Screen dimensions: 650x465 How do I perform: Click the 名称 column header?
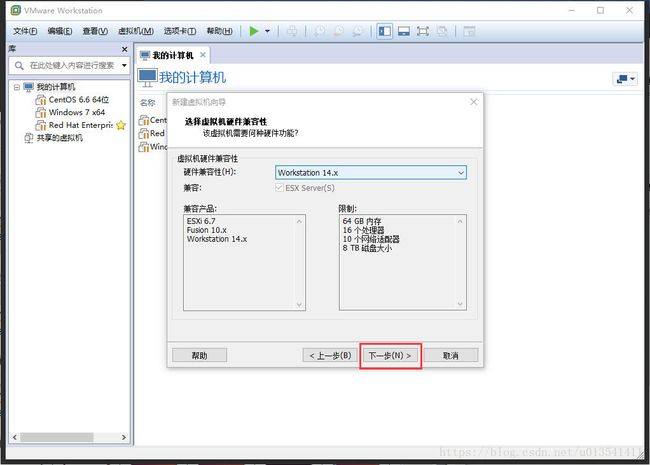[148, 103]
